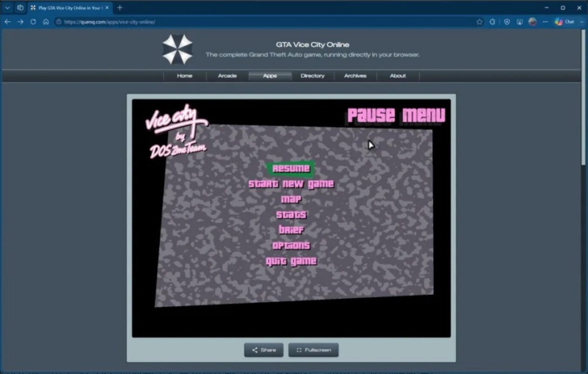Open the Arcade nav item
This screenshot has width=588, height=374.
[x=227, y=76]
